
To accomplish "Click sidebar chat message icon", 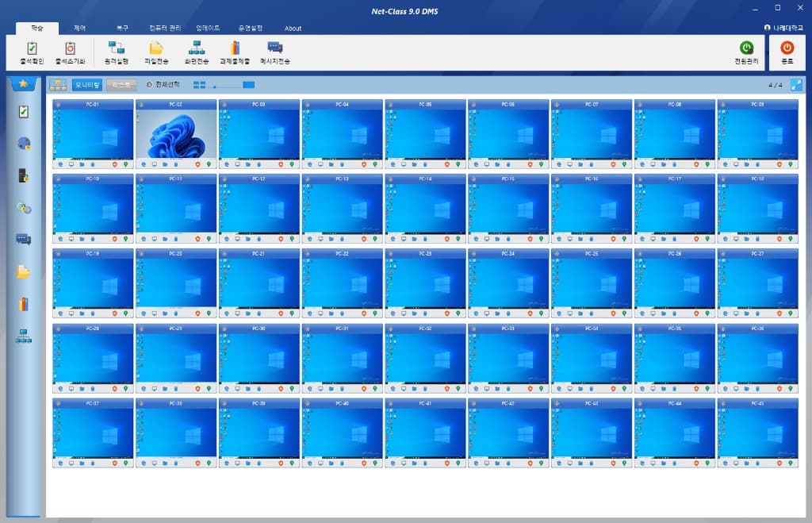I will click(23, 240).
